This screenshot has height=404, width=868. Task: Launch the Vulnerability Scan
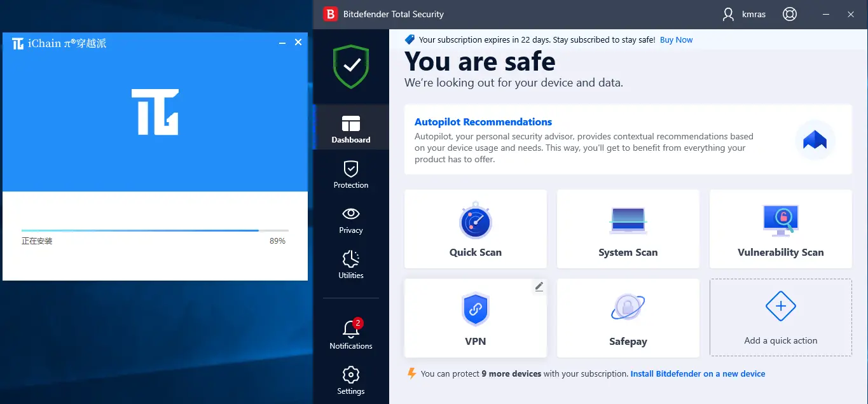click(x=780, y=229)
